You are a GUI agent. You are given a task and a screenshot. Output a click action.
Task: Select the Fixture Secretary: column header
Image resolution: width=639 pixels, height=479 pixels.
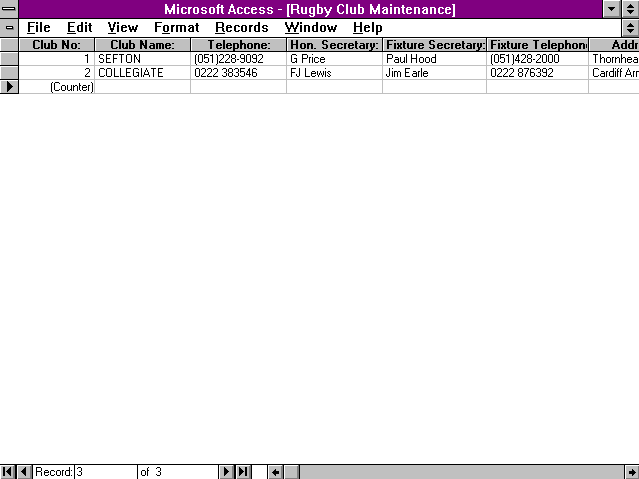click(434, 45)
